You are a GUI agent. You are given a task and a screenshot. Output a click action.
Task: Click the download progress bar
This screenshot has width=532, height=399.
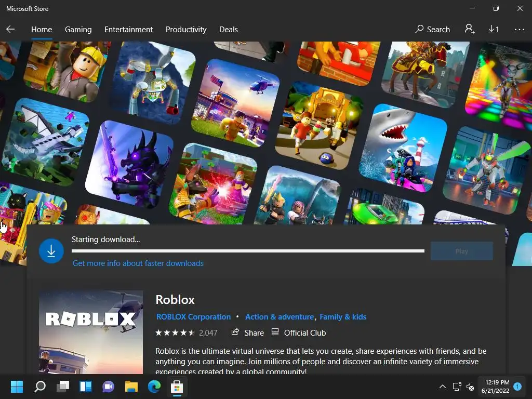click(248, 251)
